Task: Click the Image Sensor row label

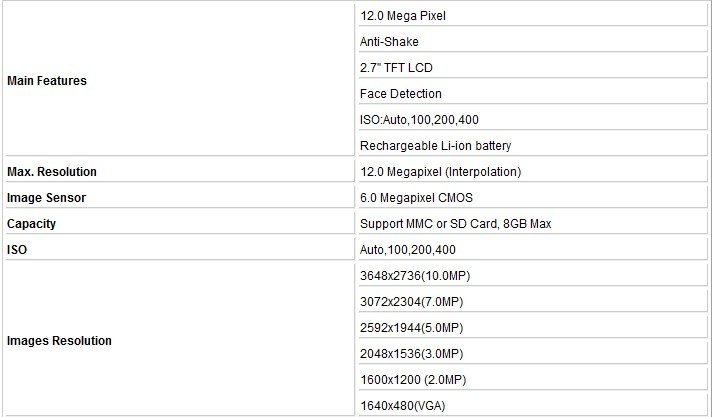Action: coord(47,198)
